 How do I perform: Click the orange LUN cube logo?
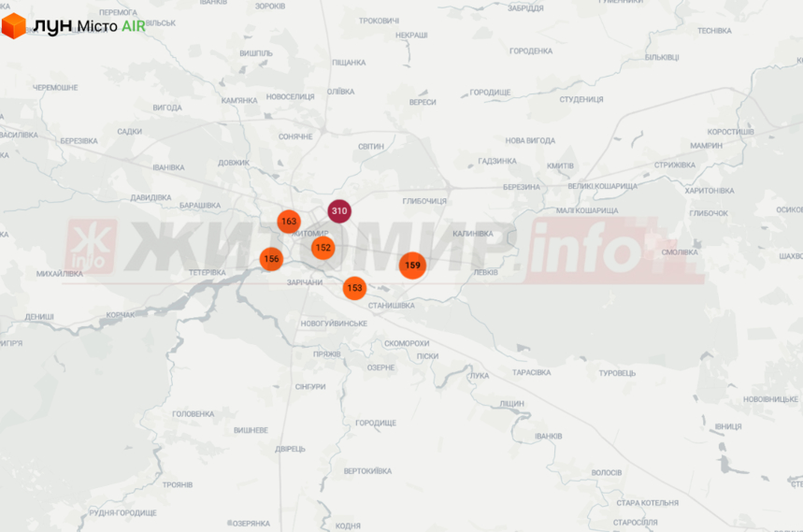(14, 26)
